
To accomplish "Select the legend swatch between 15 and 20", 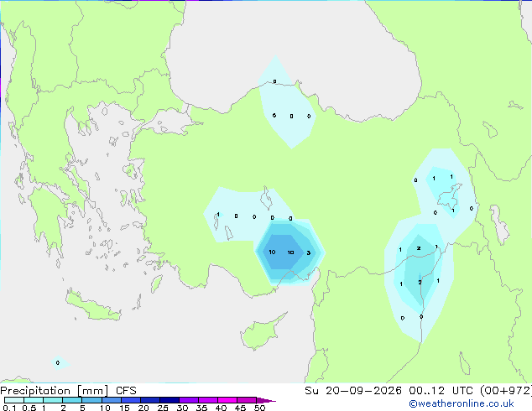I will 131,400.
